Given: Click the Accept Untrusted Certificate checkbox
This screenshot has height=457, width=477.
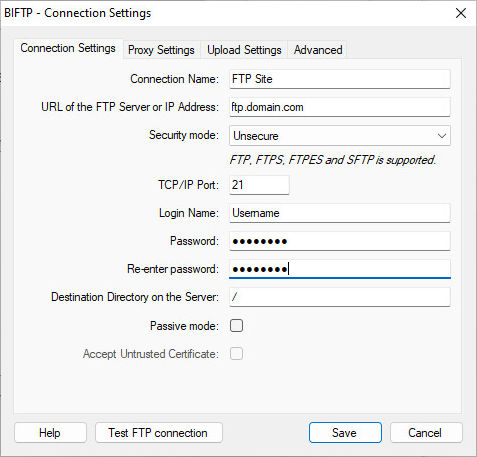Looking at the screenshot, I should (x=236, y=354).
